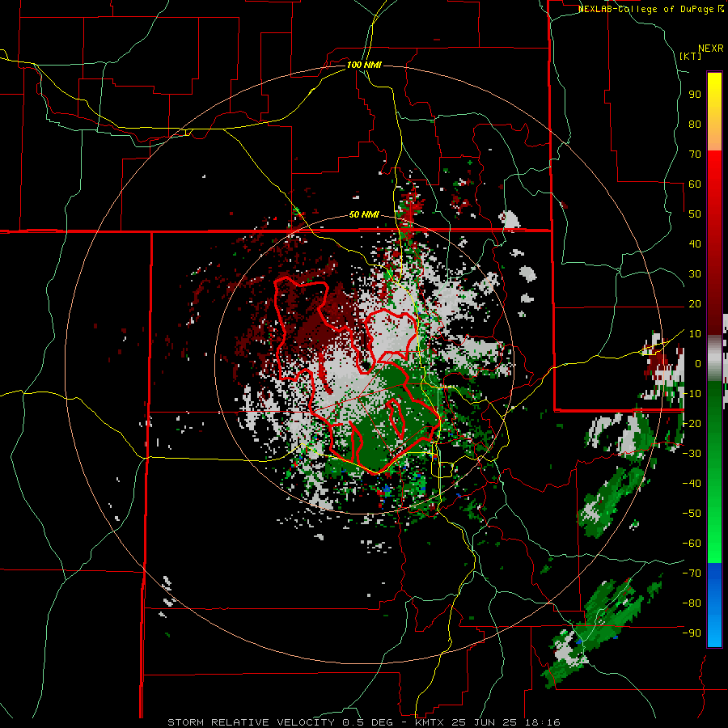Viewport: 728px width, 728px height.
Task: Click the "-50" value on the velocity scale
Action: (692, 514)
